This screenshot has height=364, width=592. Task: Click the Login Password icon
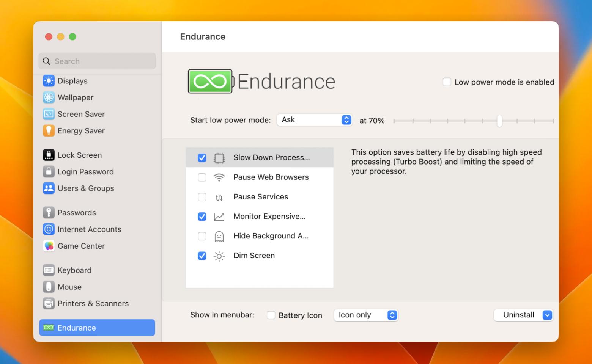click(x=49, y=172)
